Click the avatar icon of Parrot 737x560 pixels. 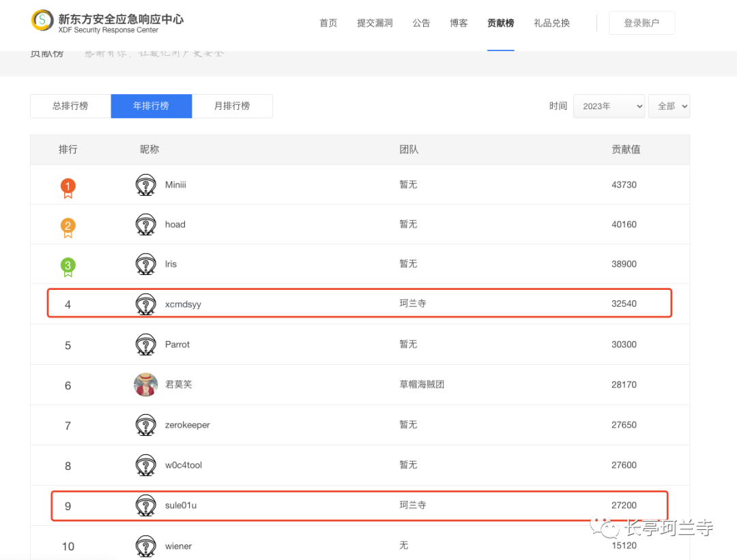click(146, 344)
